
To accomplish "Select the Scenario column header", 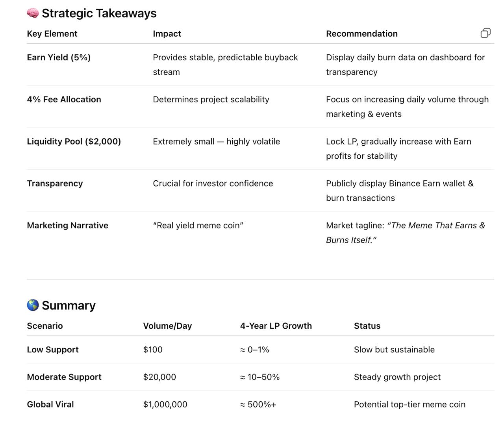I will point(44,326).
